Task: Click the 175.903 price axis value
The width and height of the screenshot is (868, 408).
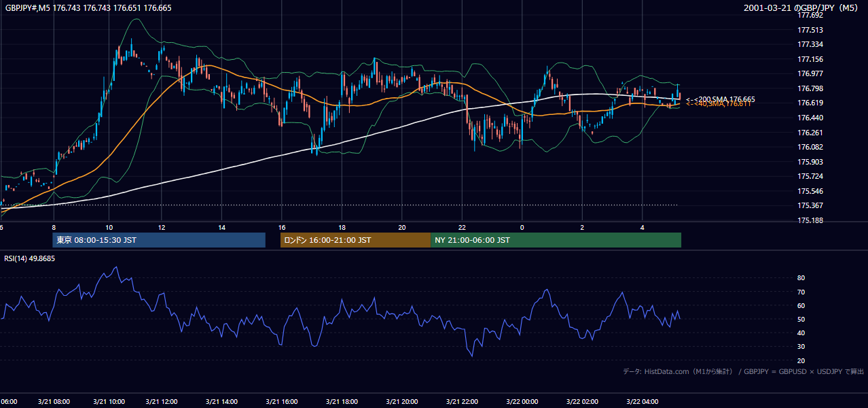Action: (x=810, y=162)
